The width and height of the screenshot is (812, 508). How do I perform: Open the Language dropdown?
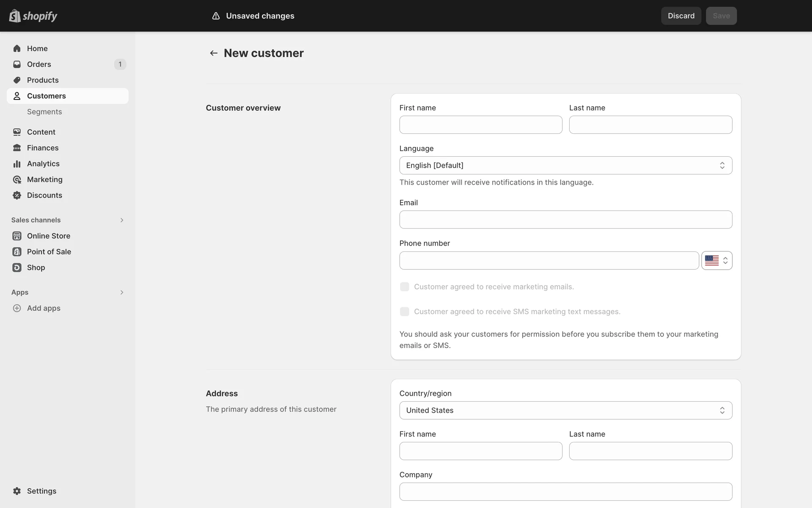(x=565, y=166)
